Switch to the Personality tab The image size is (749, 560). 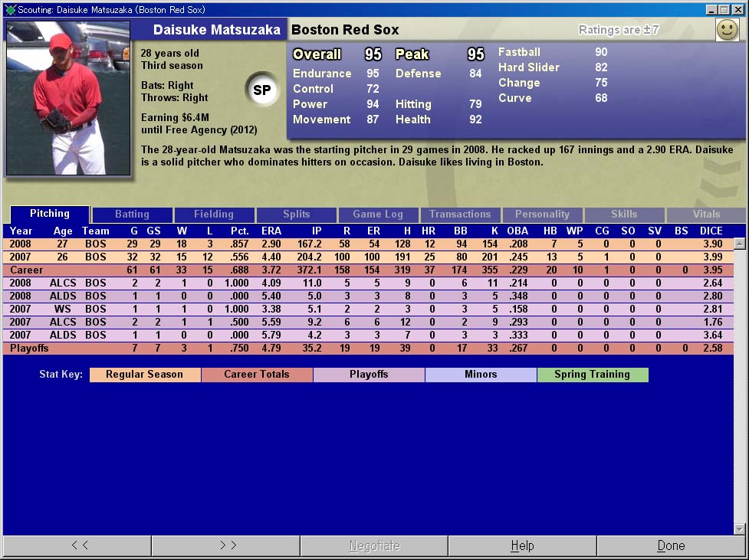click(542, 215)
